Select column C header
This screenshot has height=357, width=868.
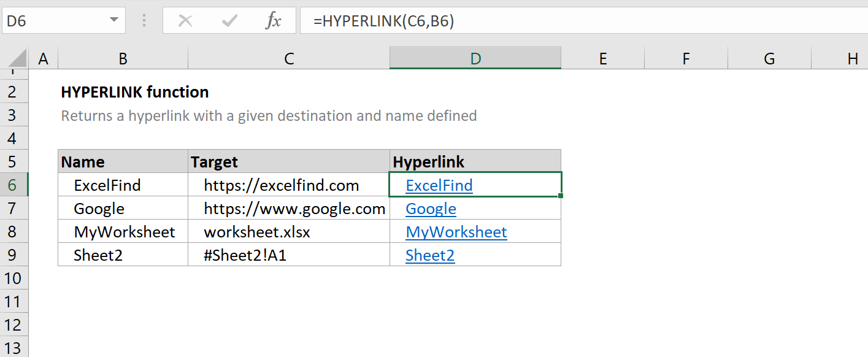(x=289, y=59)
